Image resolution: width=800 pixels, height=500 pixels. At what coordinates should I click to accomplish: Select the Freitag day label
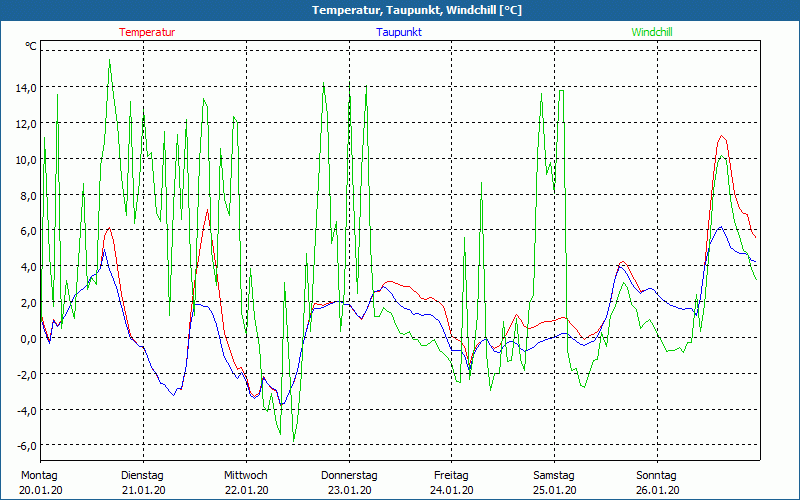tap(451, 475)
